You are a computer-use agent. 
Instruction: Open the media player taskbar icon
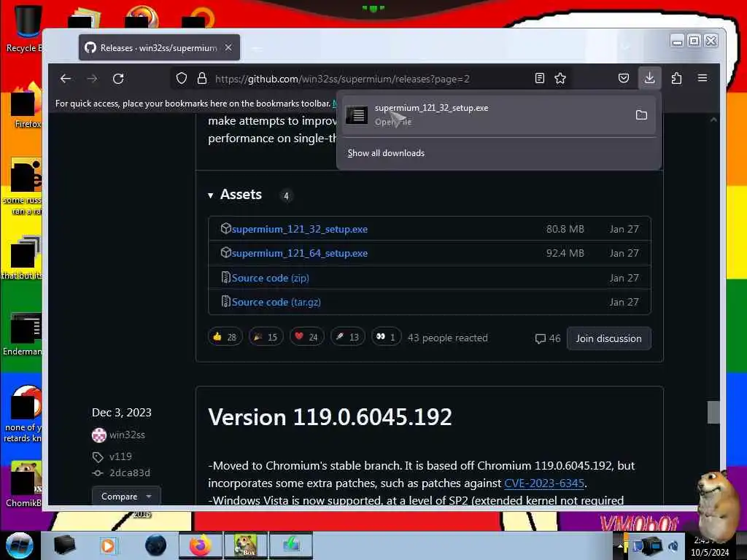pyautogui.click(x=108, y=545)
